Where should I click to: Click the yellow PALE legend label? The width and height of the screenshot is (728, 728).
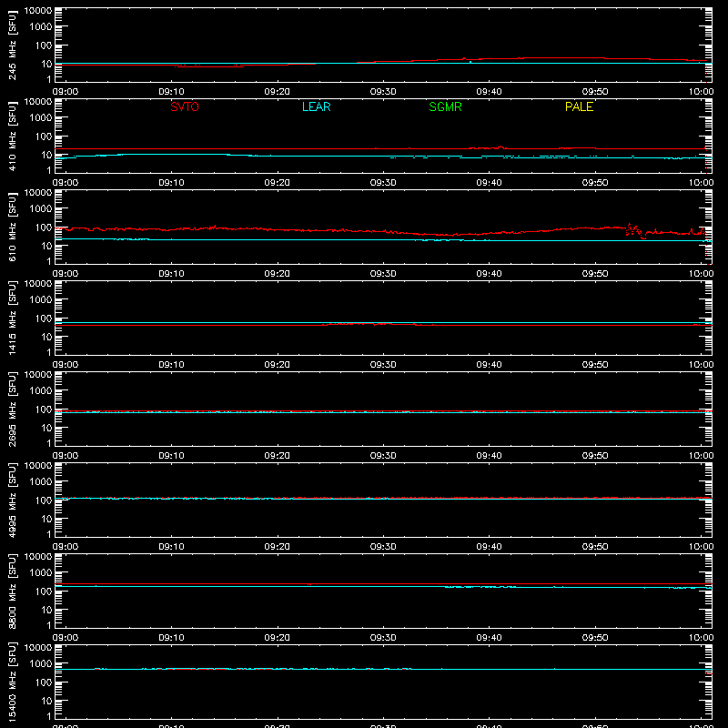point(579,106)
